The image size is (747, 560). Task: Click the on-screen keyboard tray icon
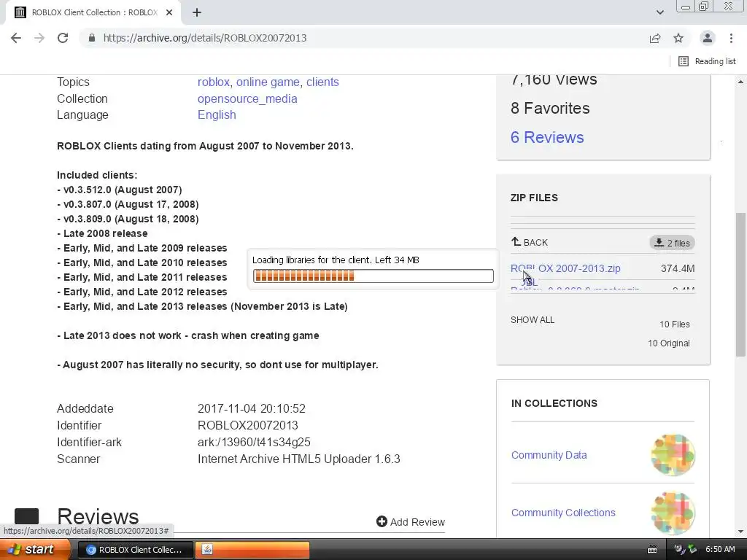(652, 550)
